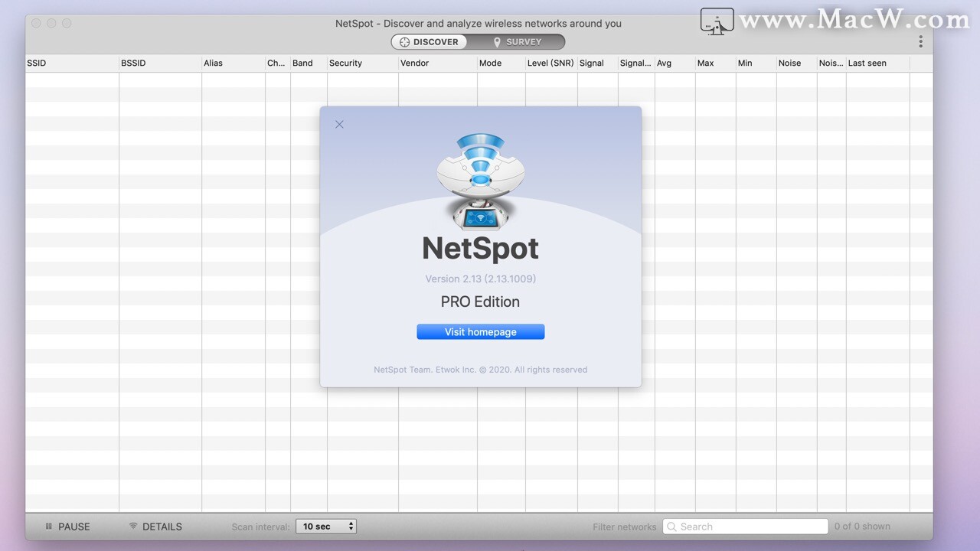Toggle scanning with the PAUSE control
980x551 pixels.
pyautogui.click(x=73, y=527)
